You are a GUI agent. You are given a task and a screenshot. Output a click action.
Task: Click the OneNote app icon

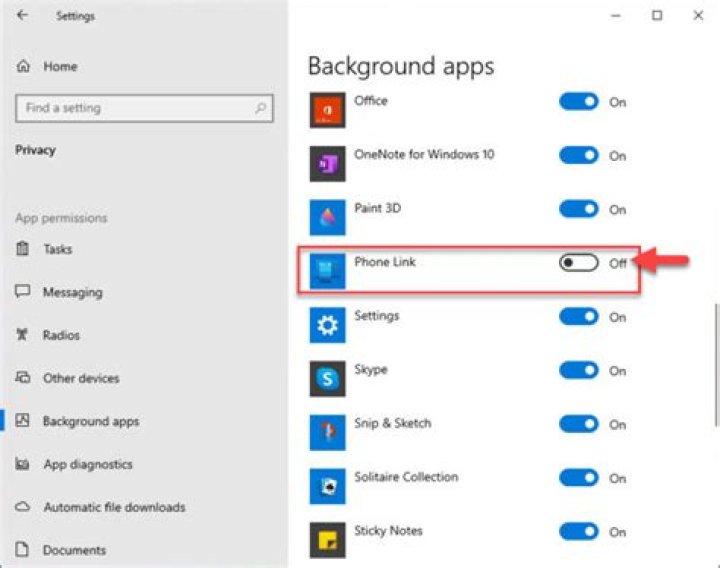[327, 163]
